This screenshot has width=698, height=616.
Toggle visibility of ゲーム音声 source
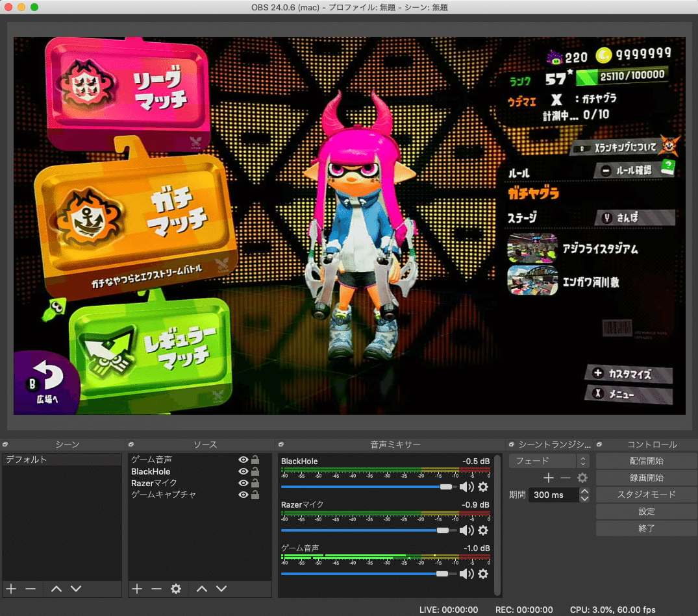click(243, 460)
